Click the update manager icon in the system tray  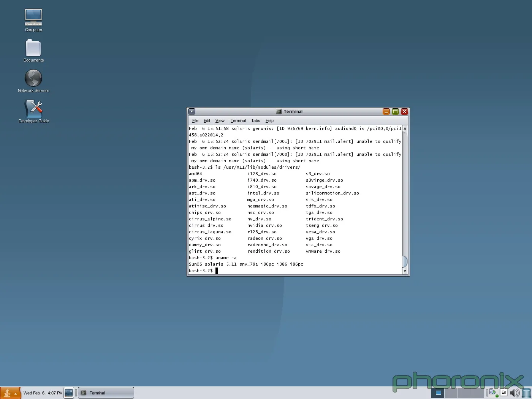tap(492, 392)
